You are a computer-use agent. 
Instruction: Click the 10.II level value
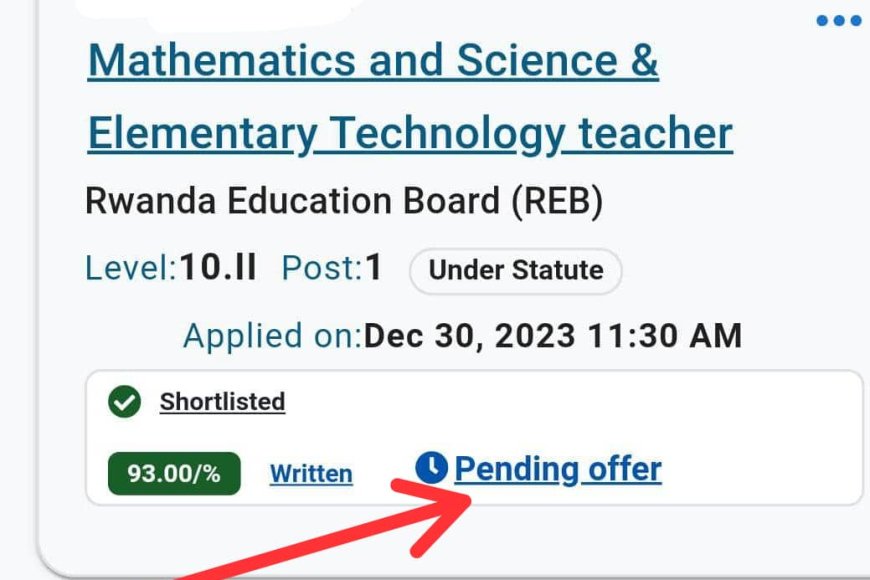[x=217, y=268]
